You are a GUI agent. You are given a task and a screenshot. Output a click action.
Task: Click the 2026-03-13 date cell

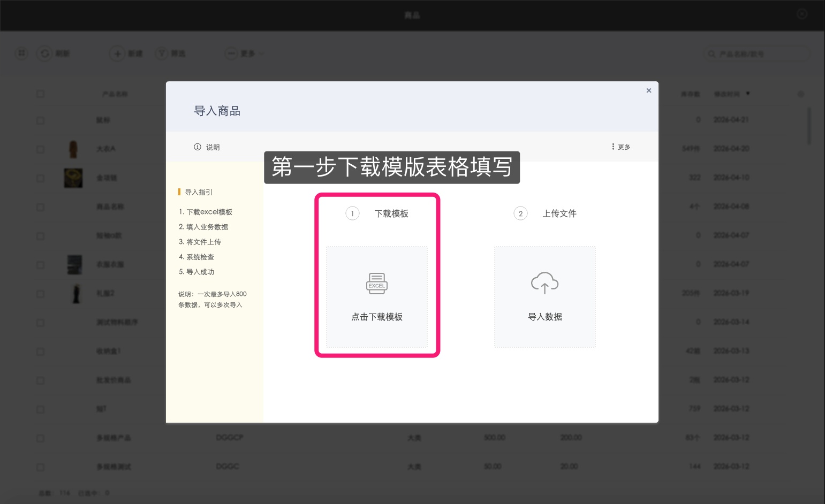(731, 351)
